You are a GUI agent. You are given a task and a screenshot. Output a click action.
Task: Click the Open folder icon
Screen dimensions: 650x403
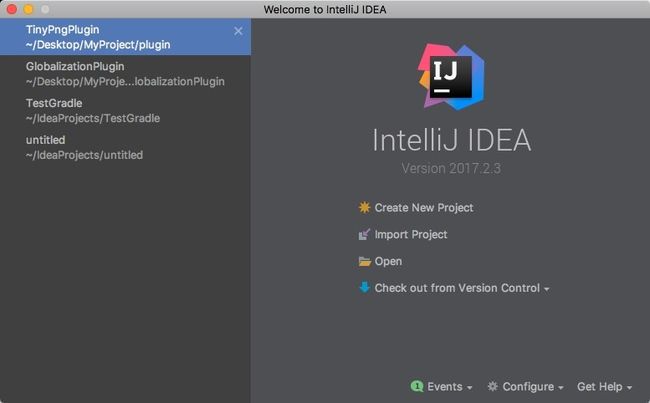[364, 261]
